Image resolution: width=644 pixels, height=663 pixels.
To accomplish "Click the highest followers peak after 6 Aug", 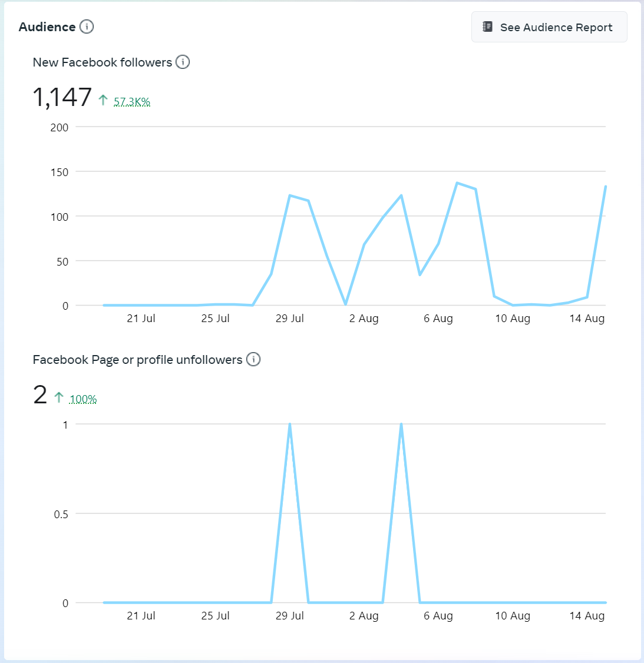I will click(457, 183).
